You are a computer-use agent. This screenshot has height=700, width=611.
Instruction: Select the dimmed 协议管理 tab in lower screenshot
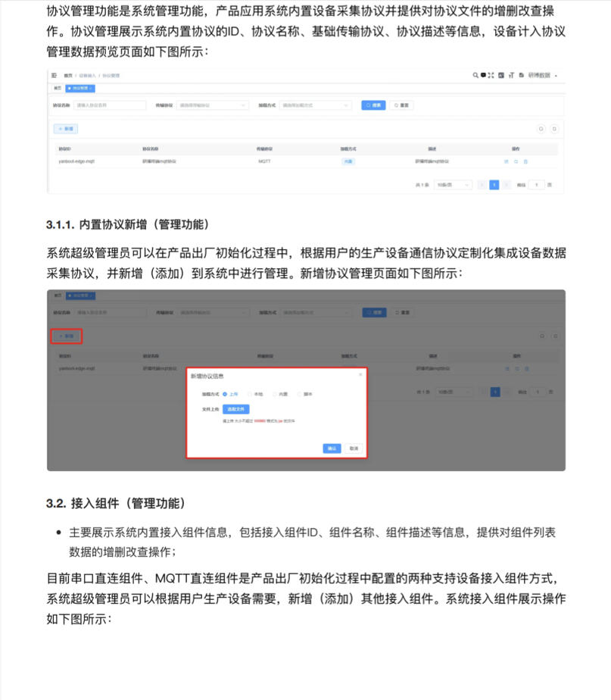click(x=81, y=295)
